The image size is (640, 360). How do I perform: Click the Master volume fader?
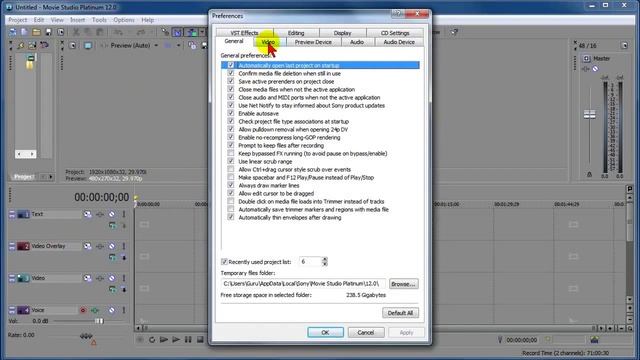[589, 115]
